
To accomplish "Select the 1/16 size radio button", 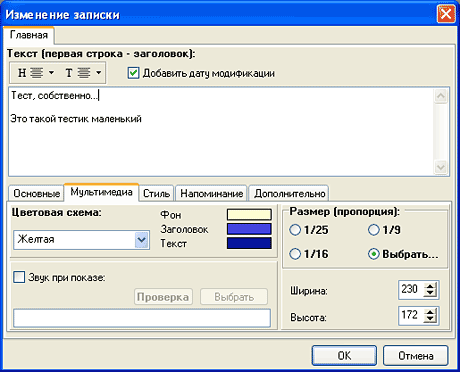I will (x=295, y=254).
